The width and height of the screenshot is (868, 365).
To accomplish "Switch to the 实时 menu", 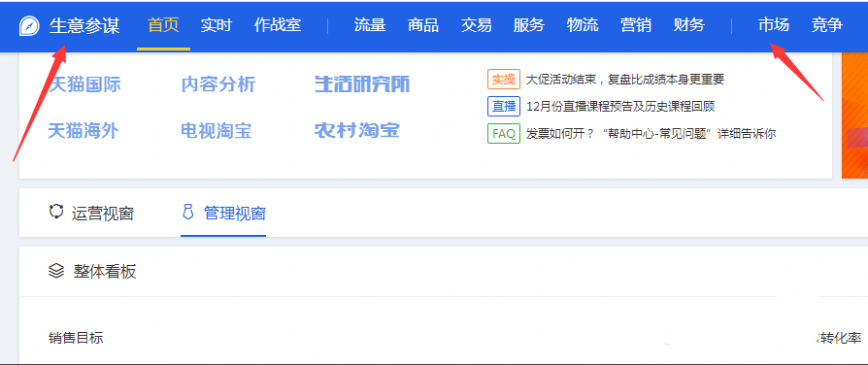I will tap(216, 25).
